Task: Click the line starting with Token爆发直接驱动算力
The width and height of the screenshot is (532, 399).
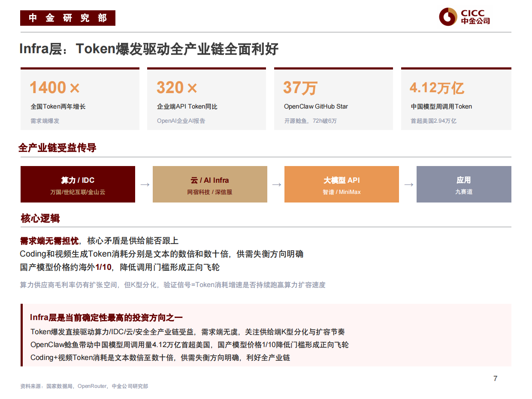Action: [187, 332]
